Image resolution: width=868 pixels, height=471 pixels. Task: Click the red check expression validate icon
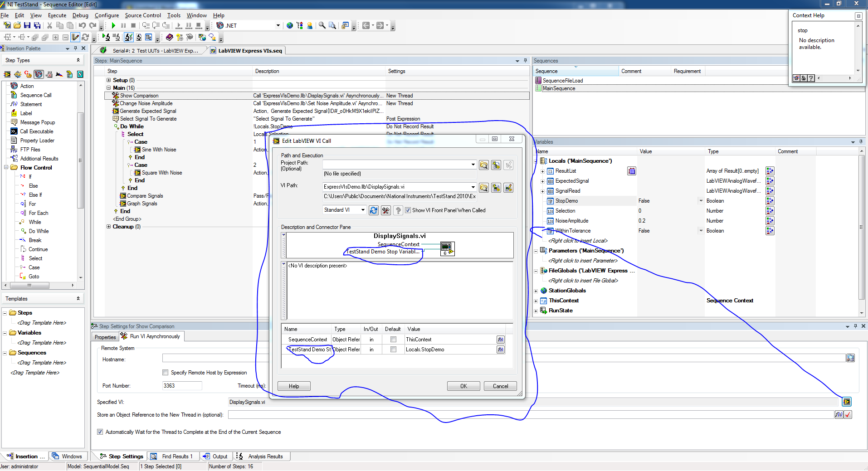[x=848, y=414]
